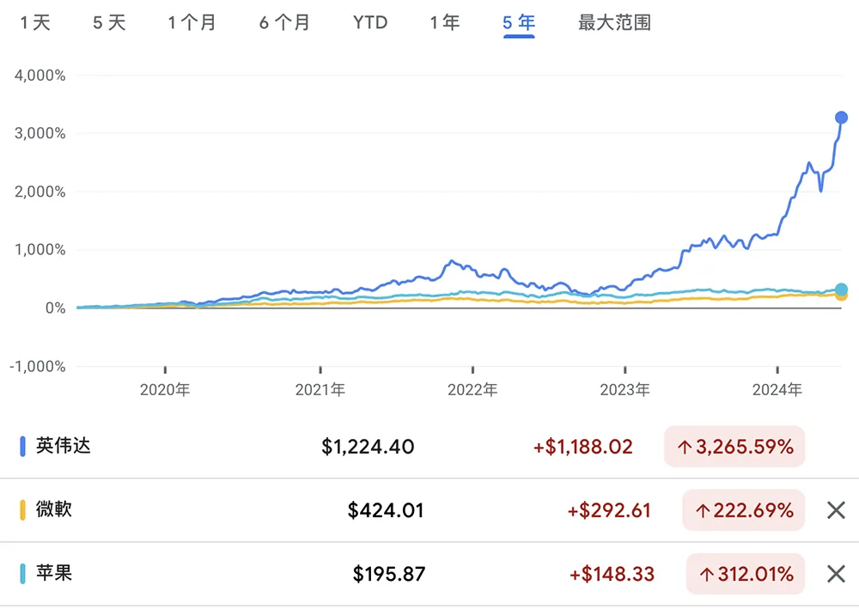859x616 pixels.
Task: Select the YTD time range
Action: 369,23
